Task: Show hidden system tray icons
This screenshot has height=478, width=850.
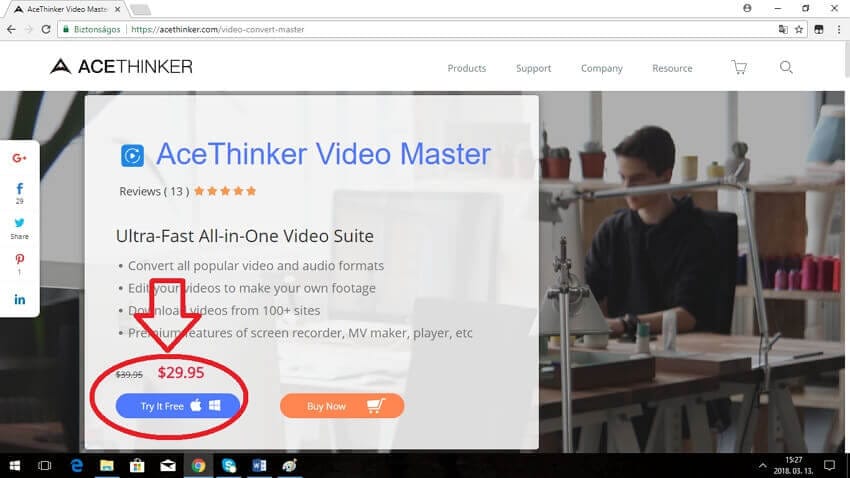Action: point(762,466)
